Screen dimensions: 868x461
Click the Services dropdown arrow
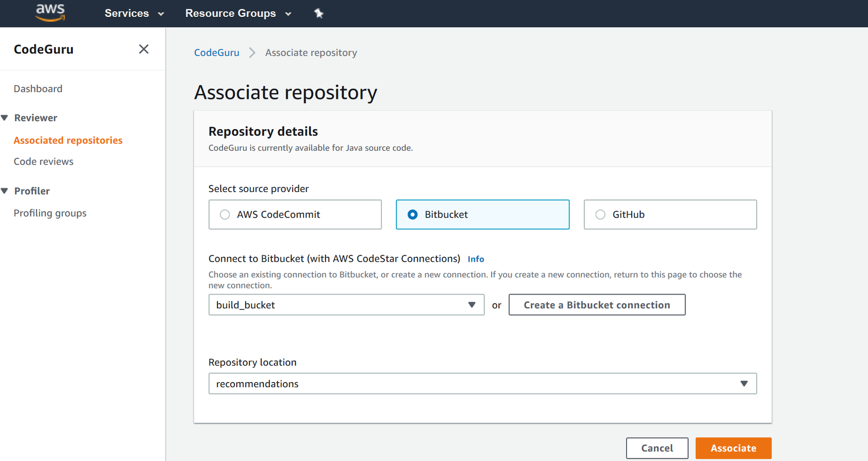point(161,14)
